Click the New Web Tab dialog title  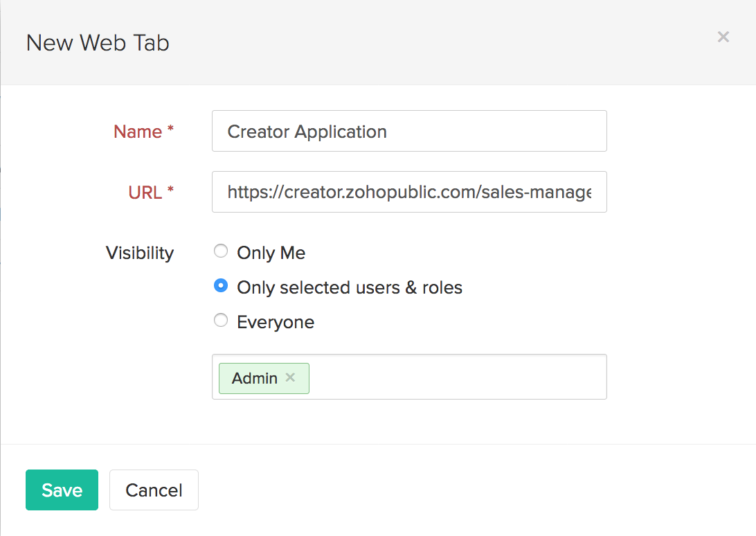[98, 43]
